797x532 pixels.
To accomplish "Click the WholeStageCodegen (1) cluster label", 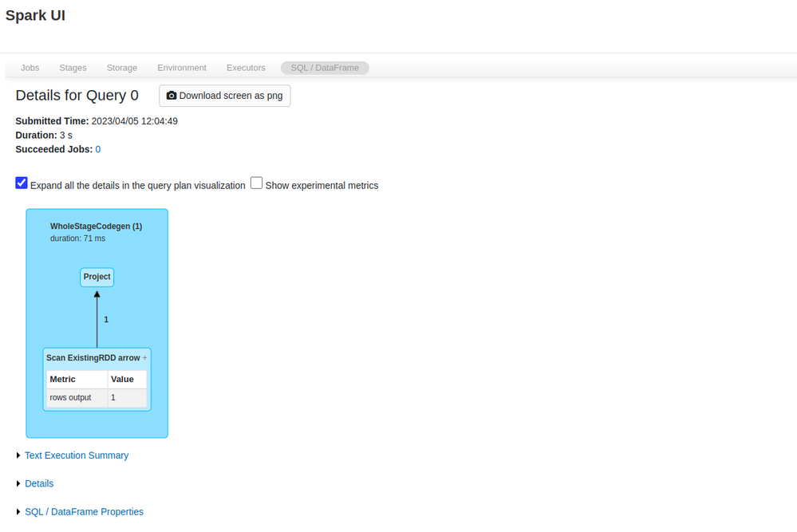I will click(x=96, y=227).
